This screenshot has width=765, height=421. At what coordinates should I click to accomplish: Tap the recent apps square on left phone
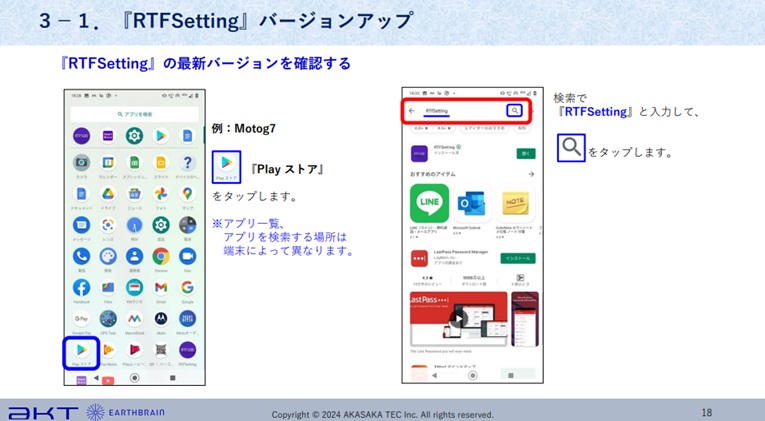172,378
